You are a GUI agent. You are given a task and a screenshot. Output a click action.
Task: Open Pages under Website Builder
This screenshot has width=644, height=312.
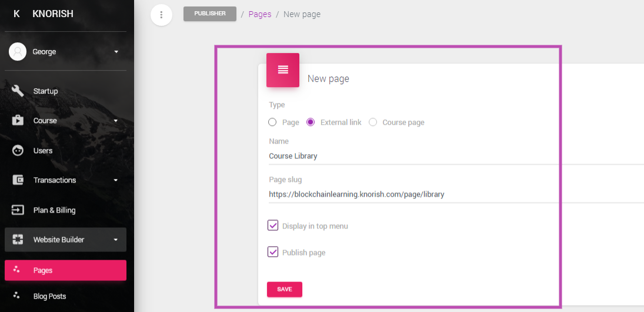[x=66, y=270]
